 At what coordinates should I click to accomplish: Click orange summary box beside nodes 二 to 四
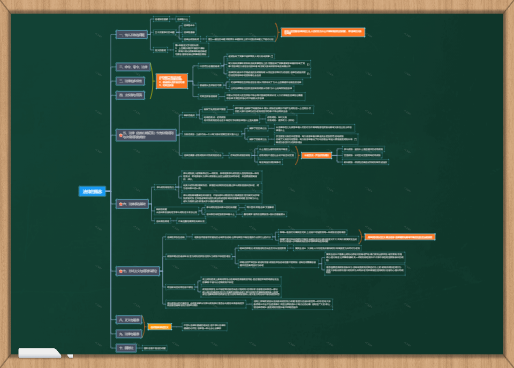[x=172, y=81]
